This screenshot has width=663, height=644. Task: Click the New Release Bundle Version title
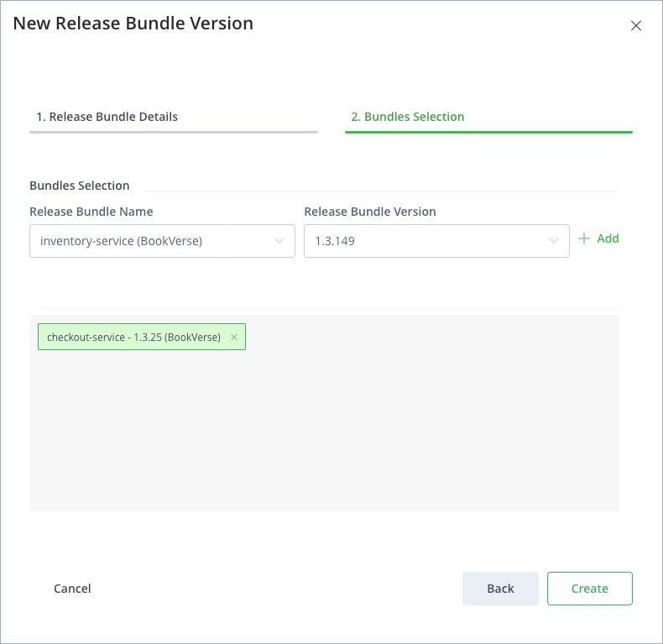click(x=133, y=24)
